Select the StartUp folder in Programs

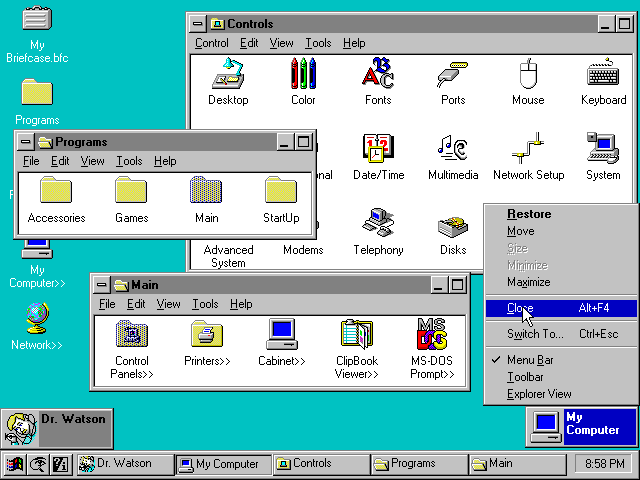point(281,189)
